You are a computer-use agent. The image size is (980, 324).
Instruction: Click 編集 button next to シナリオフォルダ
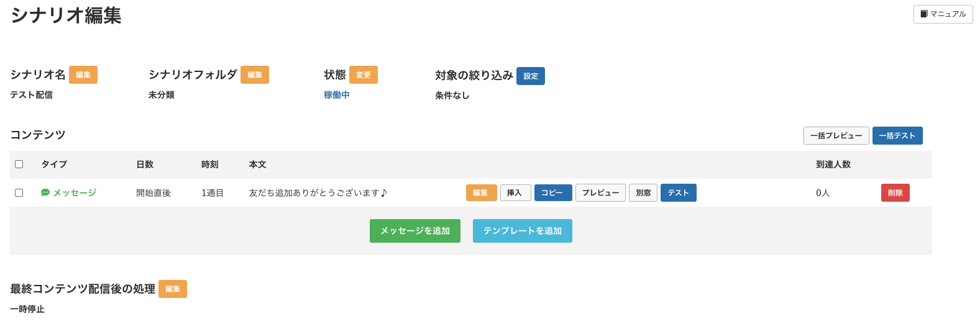(x=255, y=75)
